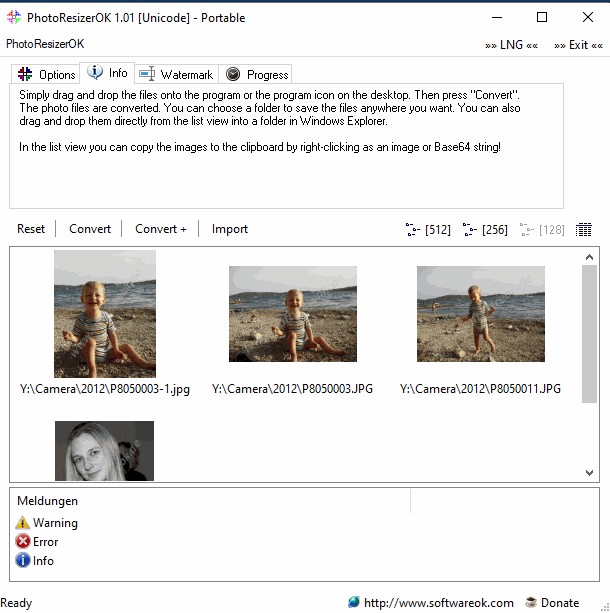The width and height of the screenshot is (610, 613).
Task: Click the globe icon in status bar
Action: point(354,602)
